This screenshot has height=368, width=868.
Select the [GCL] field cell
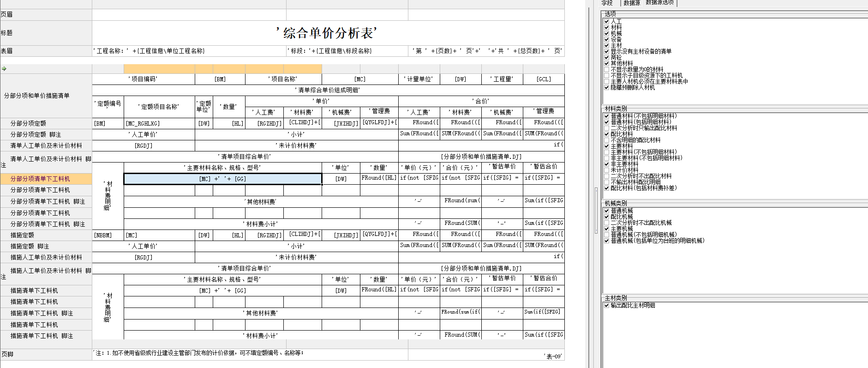[x=544, y=79]
